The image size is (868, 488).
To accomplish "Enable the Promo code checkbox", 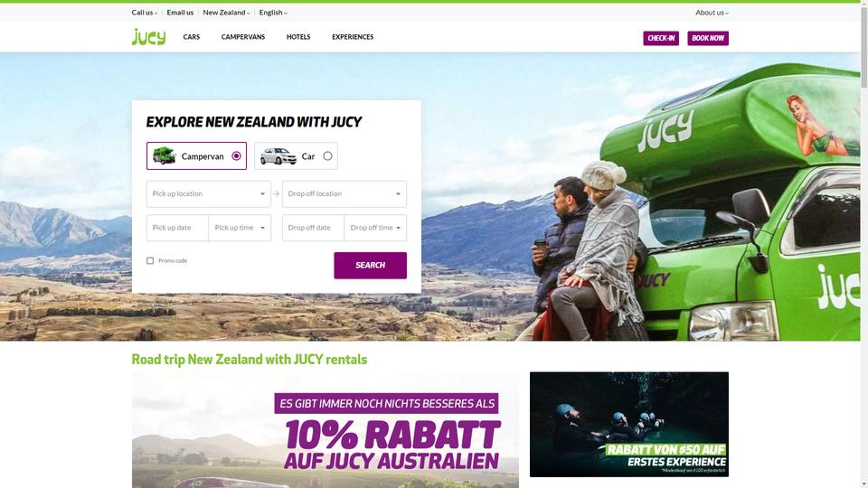I will tap(150, 260).
